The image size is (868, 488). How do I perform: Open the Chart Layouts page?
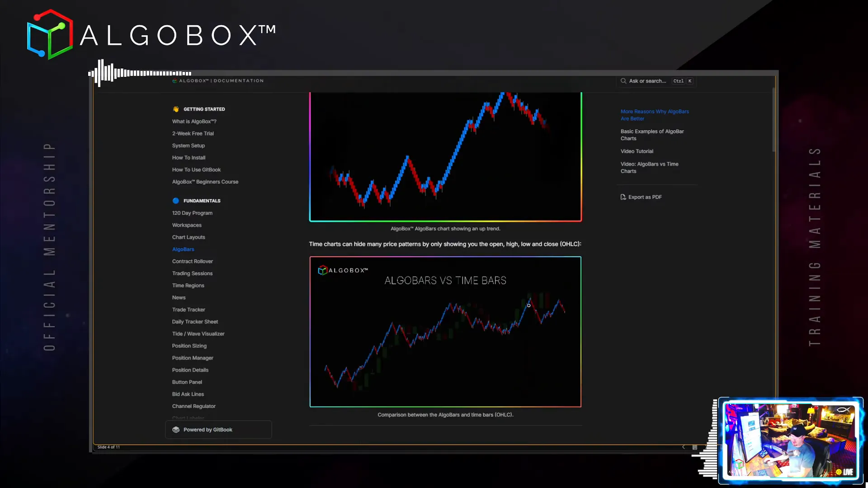pyautogui.click(x=189, y=237)
